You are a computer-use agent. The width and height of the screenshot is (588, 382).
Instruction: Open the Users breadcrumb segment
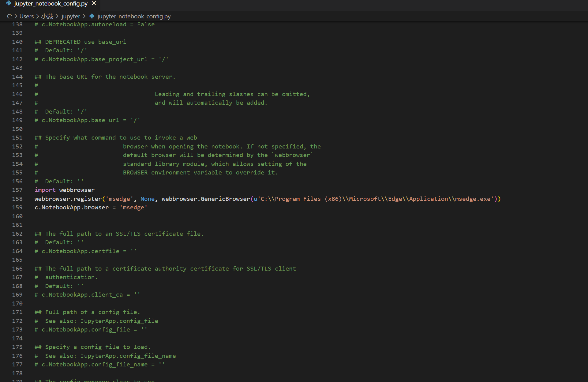(x=27, y=16)
